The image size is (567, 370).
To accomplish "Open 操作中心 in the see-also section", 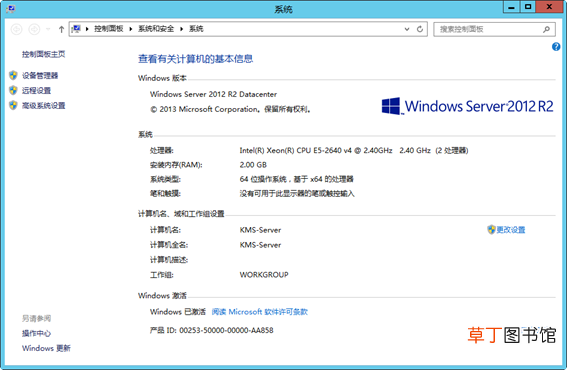I will pyautogui.click(x=36, y=333).
